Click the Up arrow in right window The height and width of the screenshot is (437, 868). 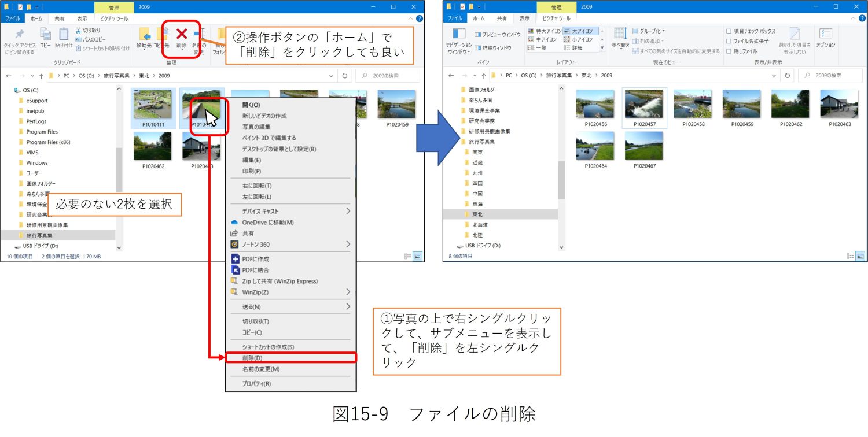[x=484, y=76]
